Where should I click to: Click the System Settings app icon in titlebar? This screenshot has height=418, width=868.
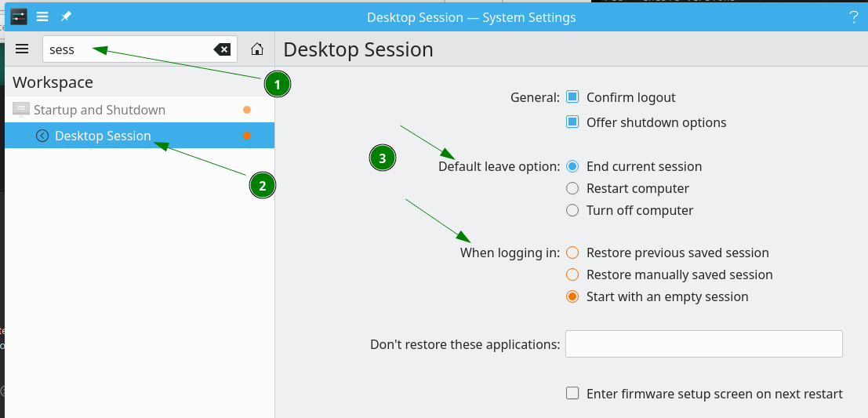coord(19,16)
